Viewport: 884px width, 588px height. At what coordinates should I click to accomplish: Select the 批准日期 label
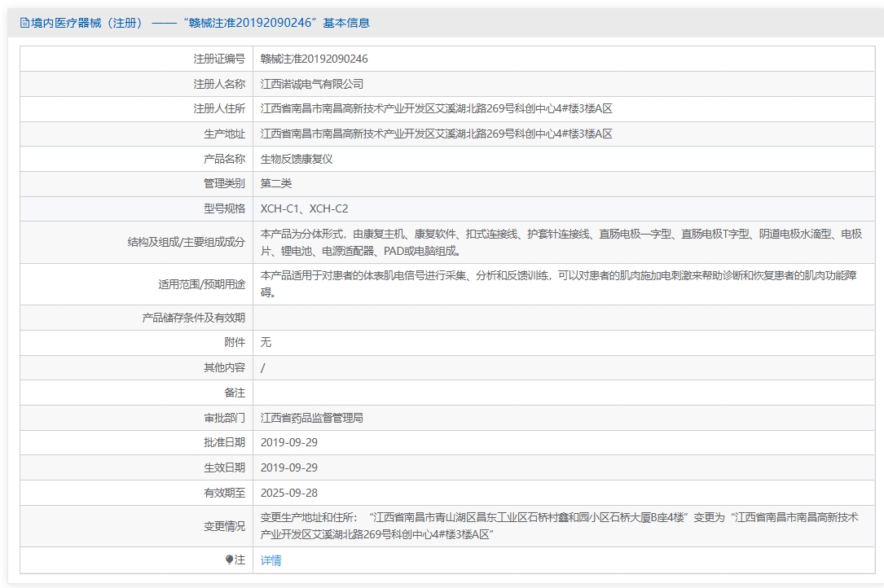point(224,443)
